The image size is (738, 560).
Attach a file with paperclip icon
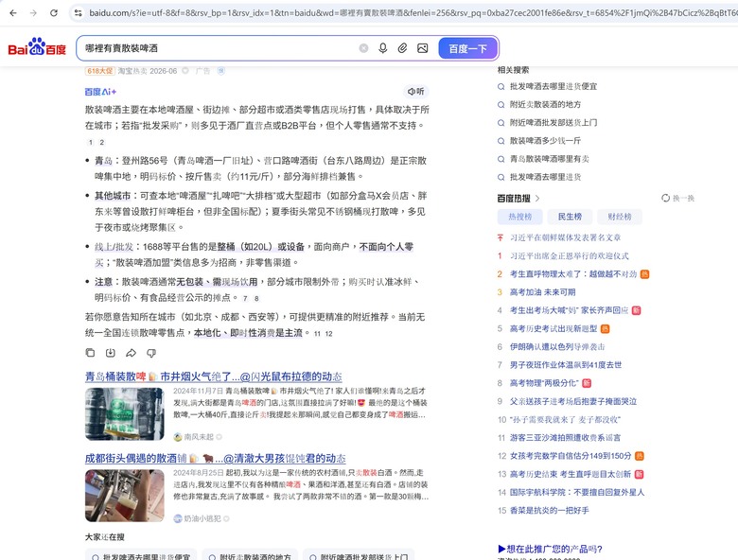pos(402,48)
